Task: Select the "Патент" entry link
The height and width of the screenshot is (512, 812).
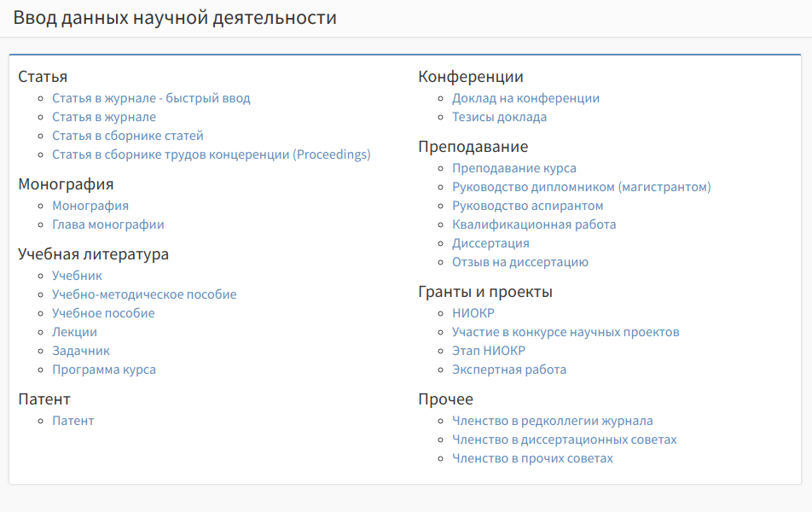Action: [73, 420]
